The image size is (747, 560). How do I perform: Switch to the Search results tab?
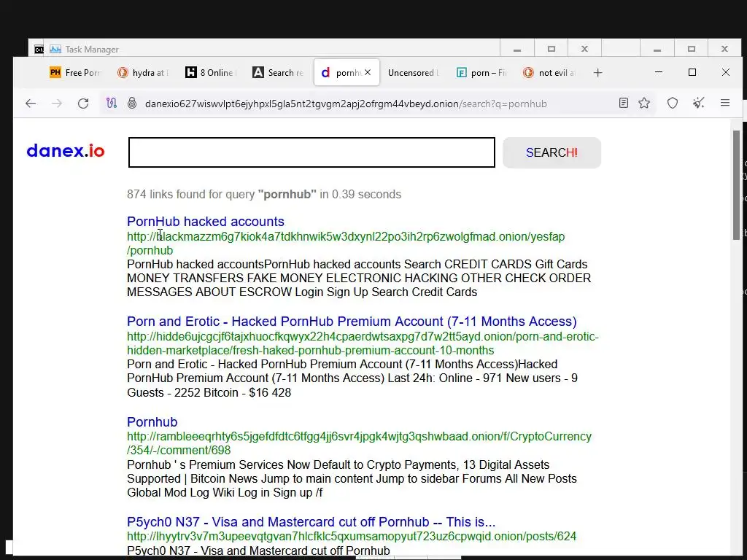279,72
